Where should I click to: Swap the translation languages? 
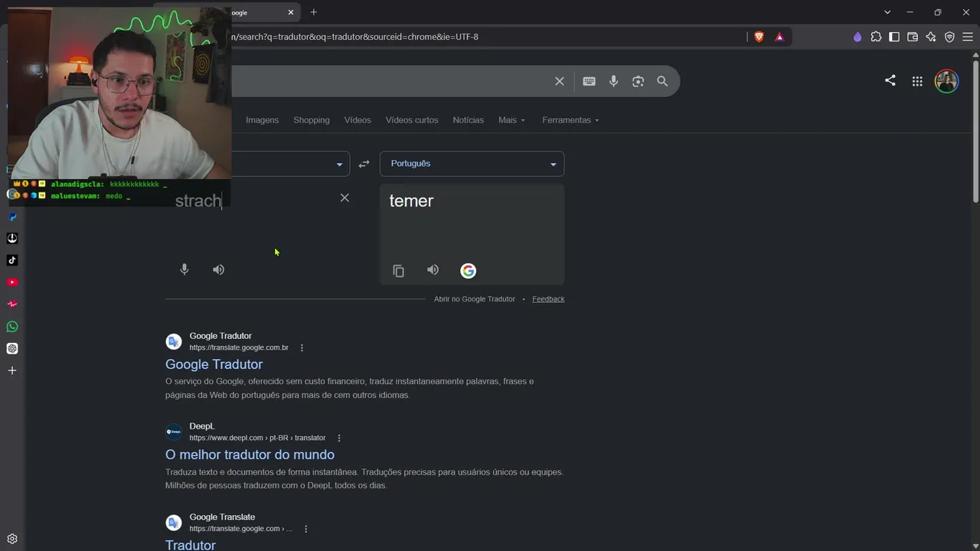(364, 164)
